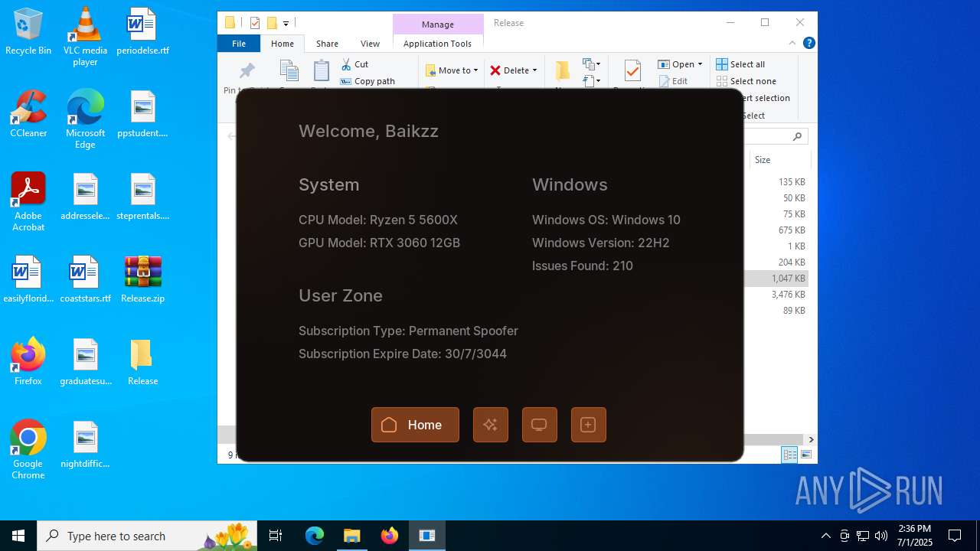Screen dimensions: 980x551
Task: Click the Home button in the spoofer app
Action: point(415,425)
